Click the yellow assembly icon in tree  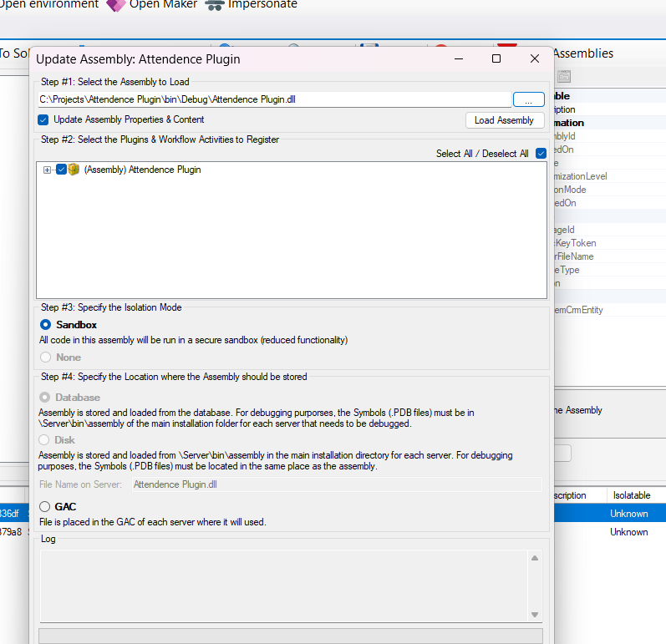tap(74, 170)
